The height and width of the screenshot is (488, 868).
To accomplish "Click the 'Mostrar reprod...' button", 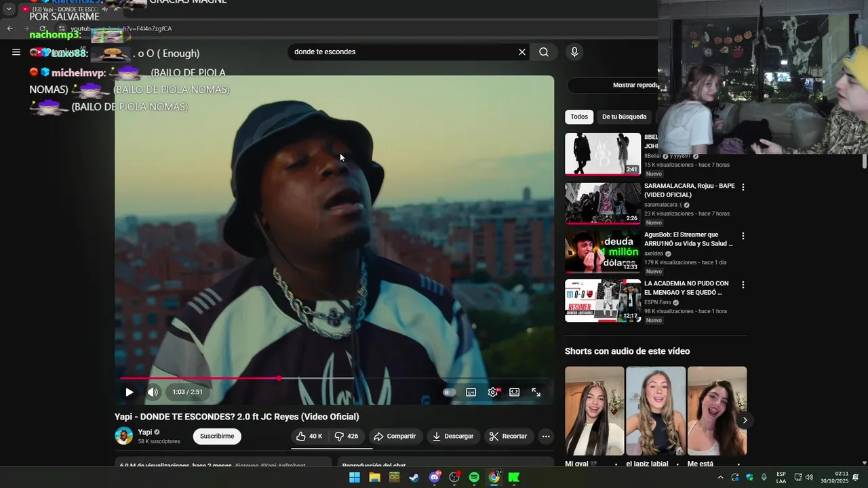I will point(613,85).
